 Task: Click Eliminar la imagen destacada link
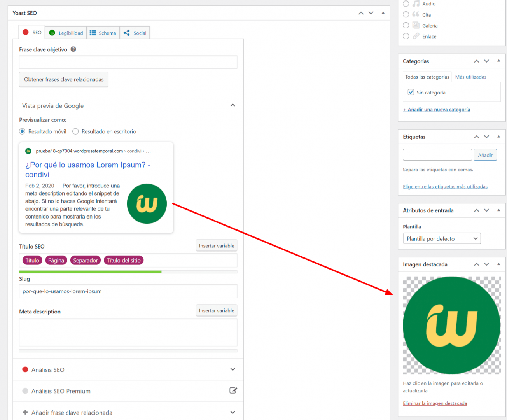435,403
